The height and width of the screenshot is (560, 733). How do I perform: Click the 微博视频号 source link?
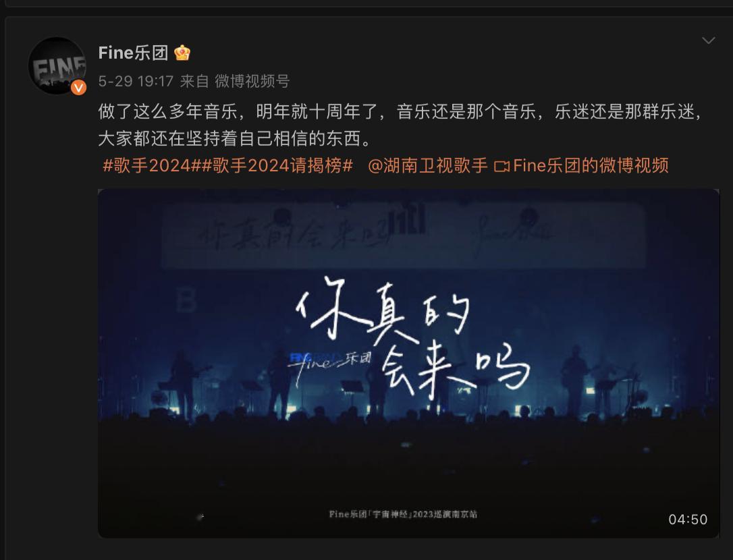pyautogui.click(x=252, y=82)
